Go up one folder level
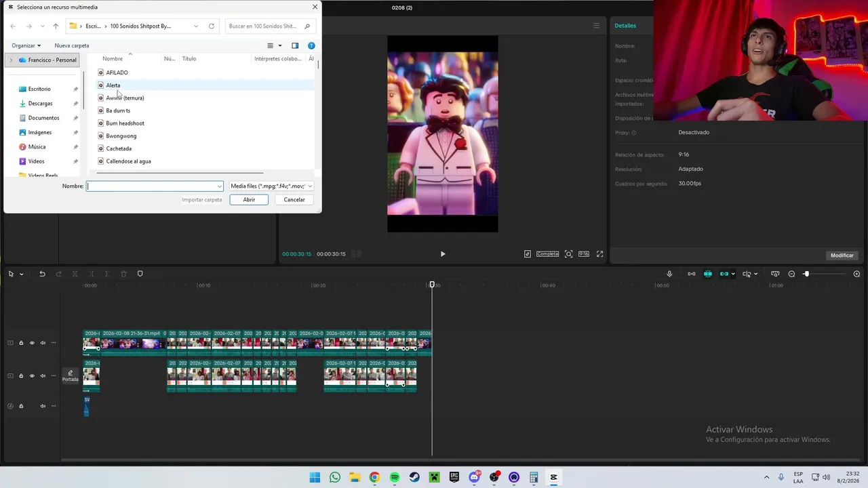Screen dimensions: 868x488 (x=56, y=26)
